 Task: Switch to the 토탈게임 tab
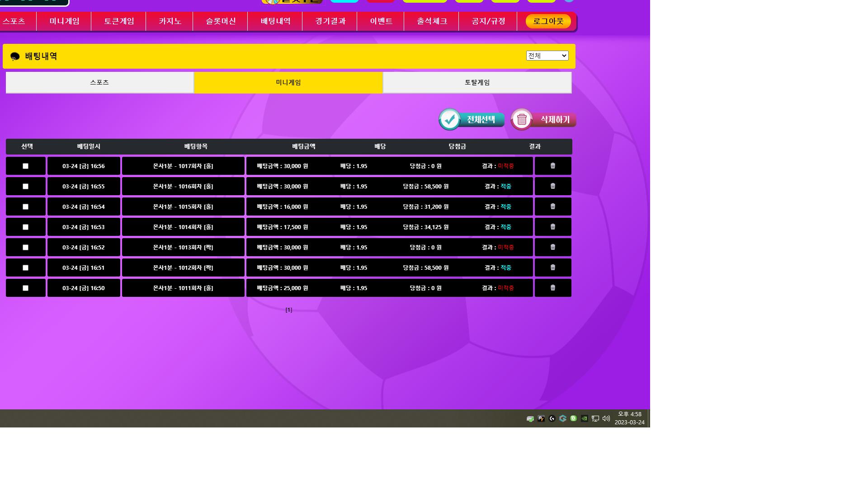coord(477,82)
